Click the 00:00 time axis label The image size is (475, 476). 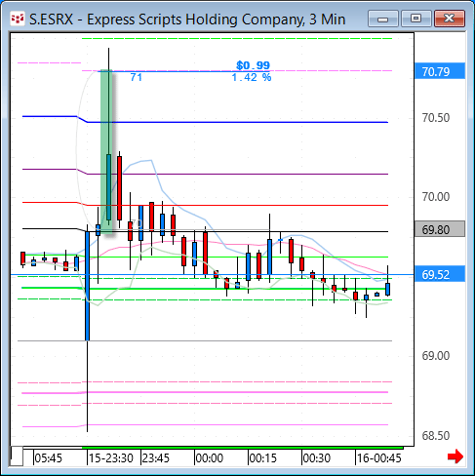(210, 458)
